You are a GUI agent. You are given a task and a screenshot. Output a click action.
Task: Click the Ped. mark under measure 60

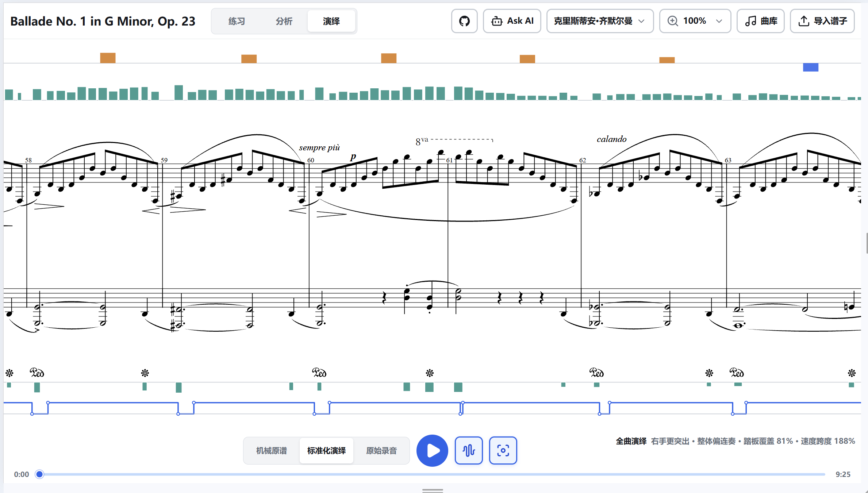[x=319, y=373]
